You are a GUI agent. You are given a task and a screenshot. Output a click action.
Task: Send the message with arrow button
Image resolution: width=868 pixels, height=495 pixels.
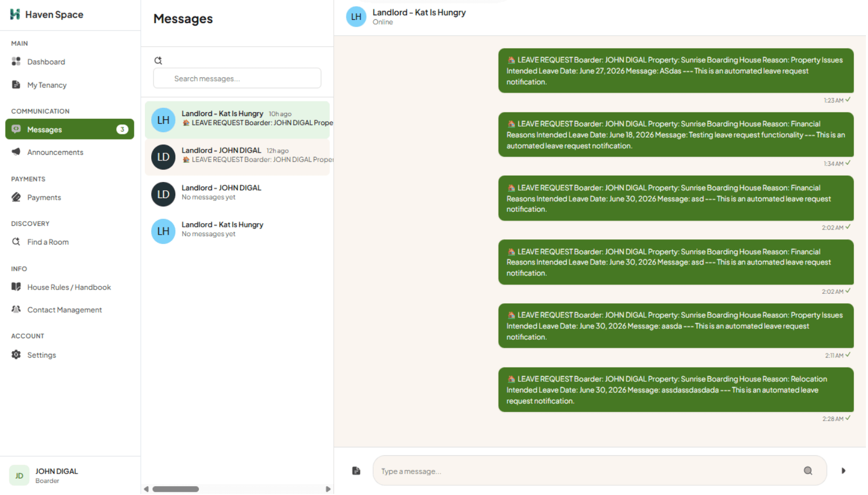click(843, 471)
